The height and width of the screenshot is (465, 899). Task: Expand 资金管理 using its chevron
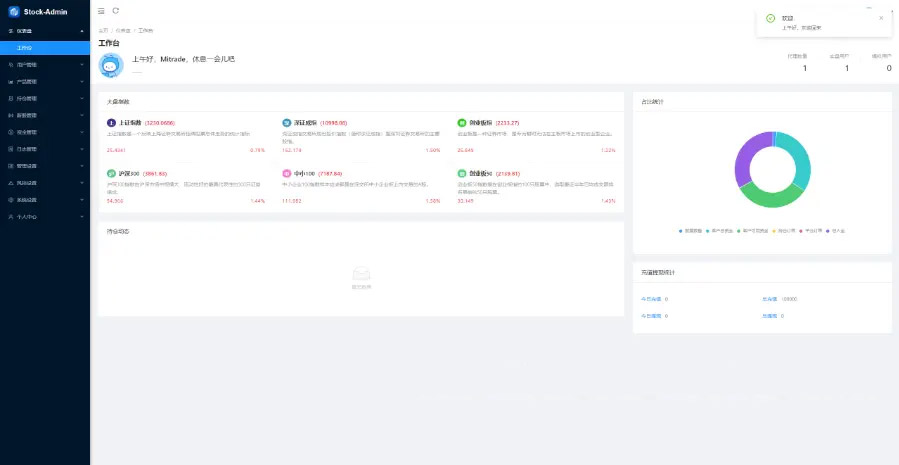82,132
